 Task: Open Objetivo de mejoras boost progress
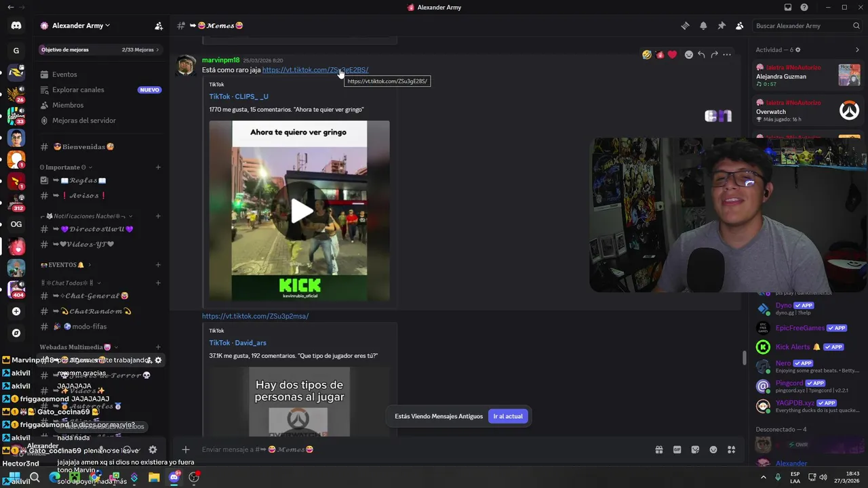pos(100,49)
